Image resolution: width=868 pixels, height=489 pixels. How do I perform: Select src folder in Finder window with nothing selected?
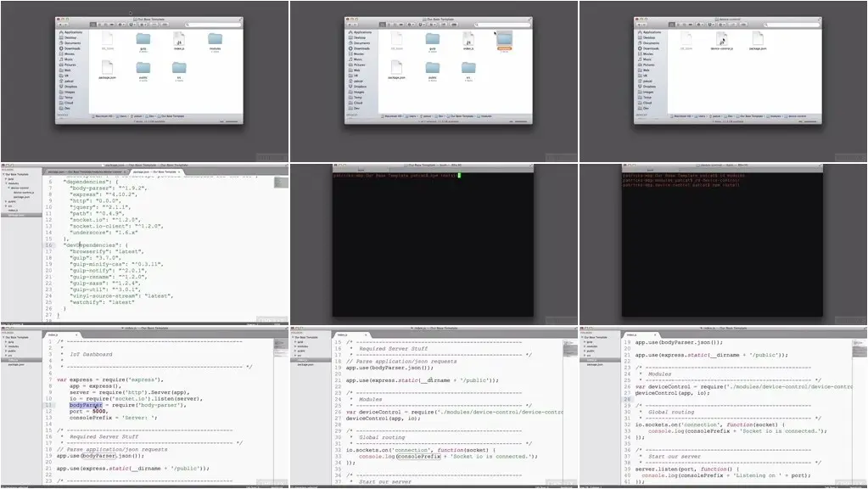179,70
